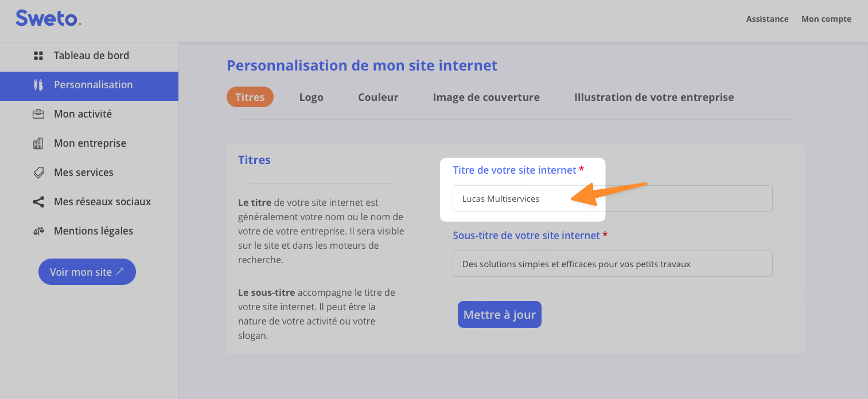The width and height of the screenshot is (868, 399).
Task: Click the tag icon for Mes services
Action: (x=38, y=173)
